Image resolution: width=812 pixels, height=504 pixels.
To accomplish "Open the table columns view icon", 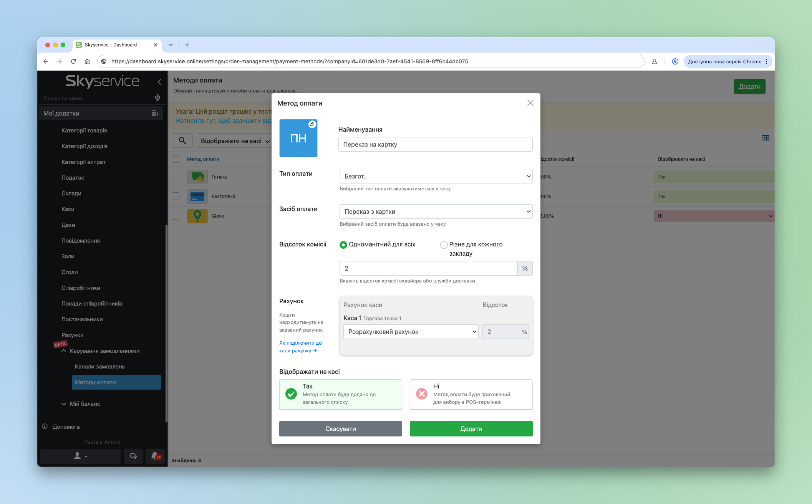I will point(765,138).
